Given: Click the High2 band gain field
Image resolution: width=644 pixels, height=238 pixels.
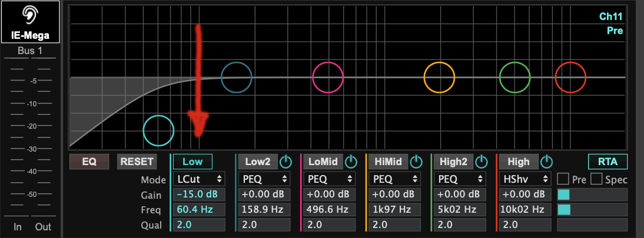Looking at the screenshot, I should point(460,195).
